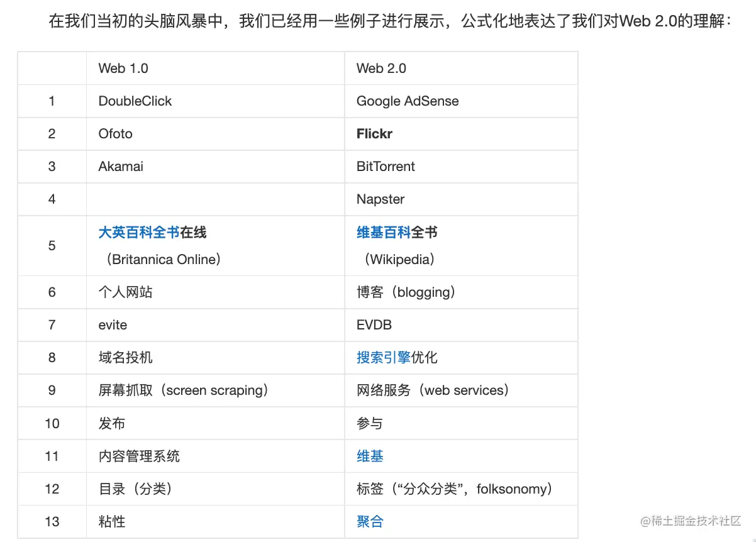Select the 博客 (blogging) cell
Image resolution: width=756 pixels, height=542 pixels.
[x=461, y=292]
